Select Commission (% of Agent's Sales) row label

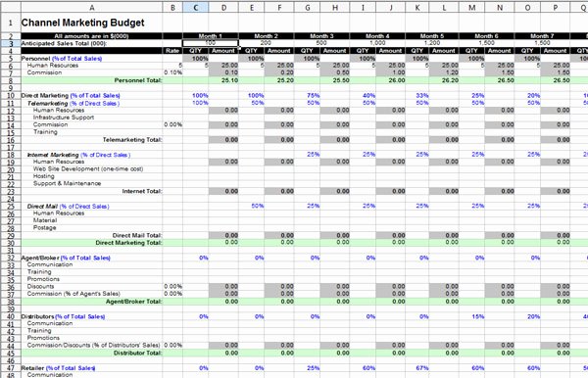pyautogui.click(x=73, y=294)
